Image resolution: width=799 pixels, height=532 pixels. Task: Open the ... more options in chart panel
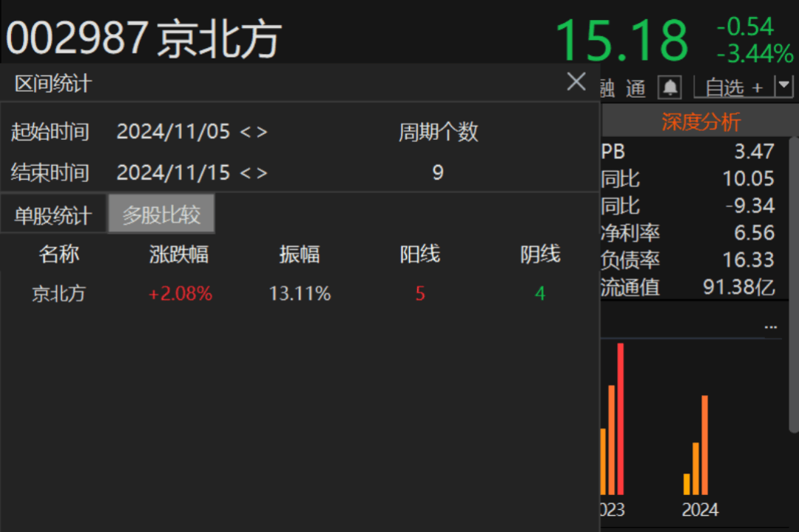(x=771, y=326)
